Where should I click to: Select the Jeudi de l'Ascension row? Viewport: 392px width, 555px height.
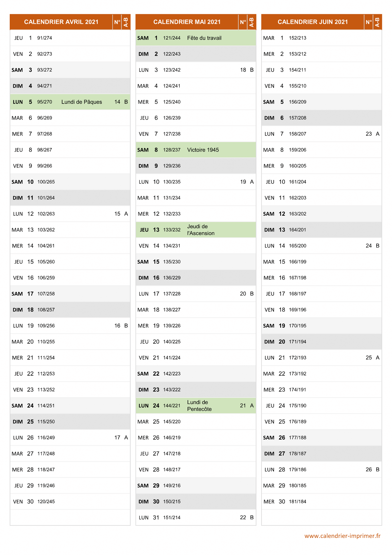point(196,230)
